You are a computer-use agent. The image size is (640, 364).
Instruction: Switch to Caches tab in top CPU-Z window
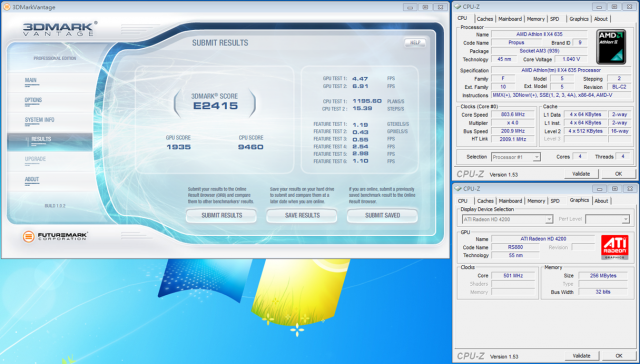coord(485,19)
